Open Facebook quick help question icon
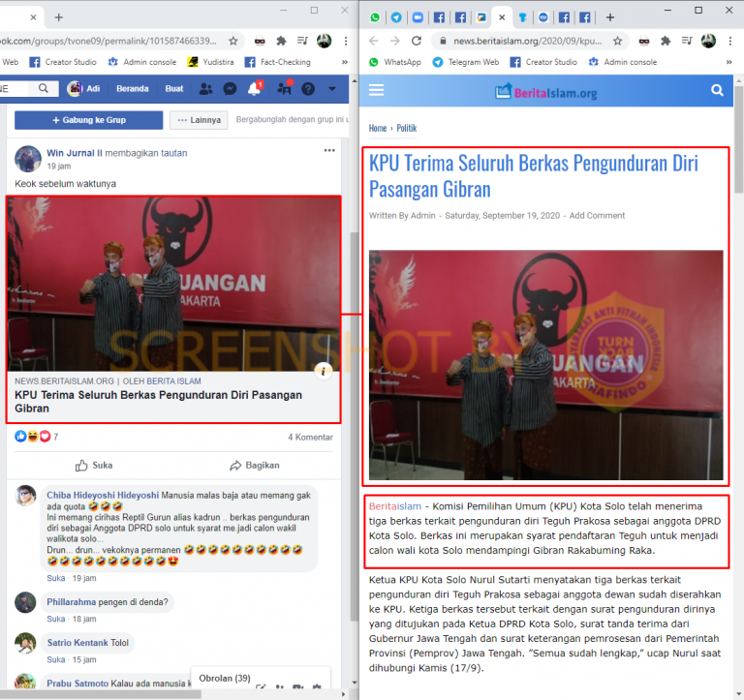Viewport: 744px width, 700px height. click(x=308, y=89)
